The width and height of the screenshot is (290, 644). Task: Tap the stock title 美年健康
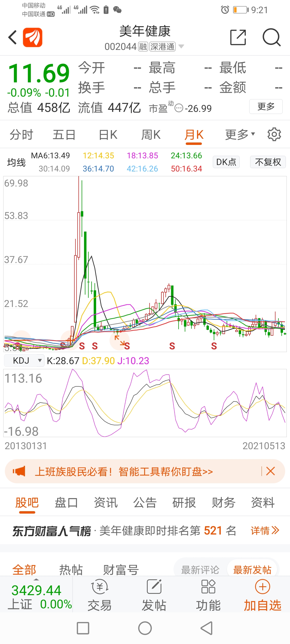145,31
